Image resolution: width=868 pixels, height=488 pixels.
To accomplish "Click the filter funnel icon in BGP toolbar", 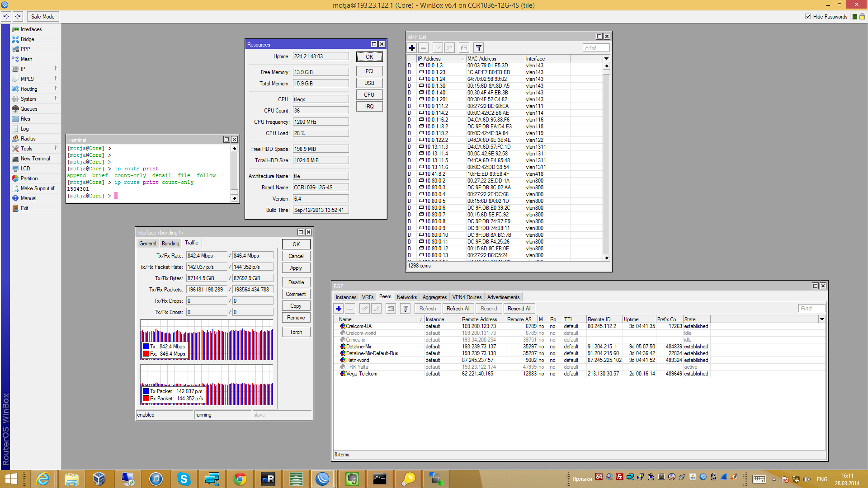I will pos(406,309).
